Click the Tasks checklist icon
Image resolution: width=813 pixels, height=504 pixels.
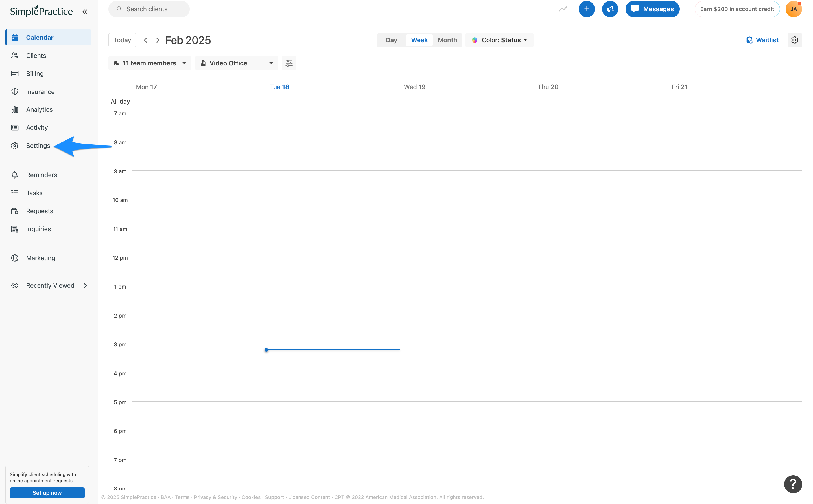[15, 193]
